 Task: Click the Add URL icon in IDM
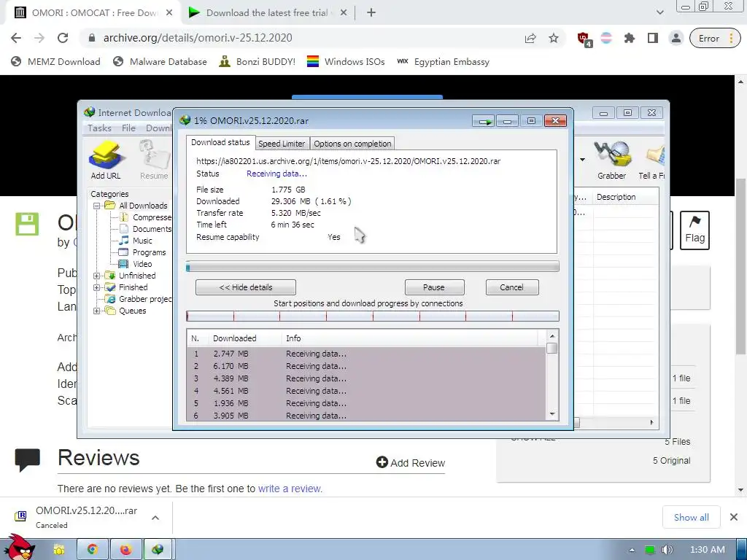coord(106,160)
